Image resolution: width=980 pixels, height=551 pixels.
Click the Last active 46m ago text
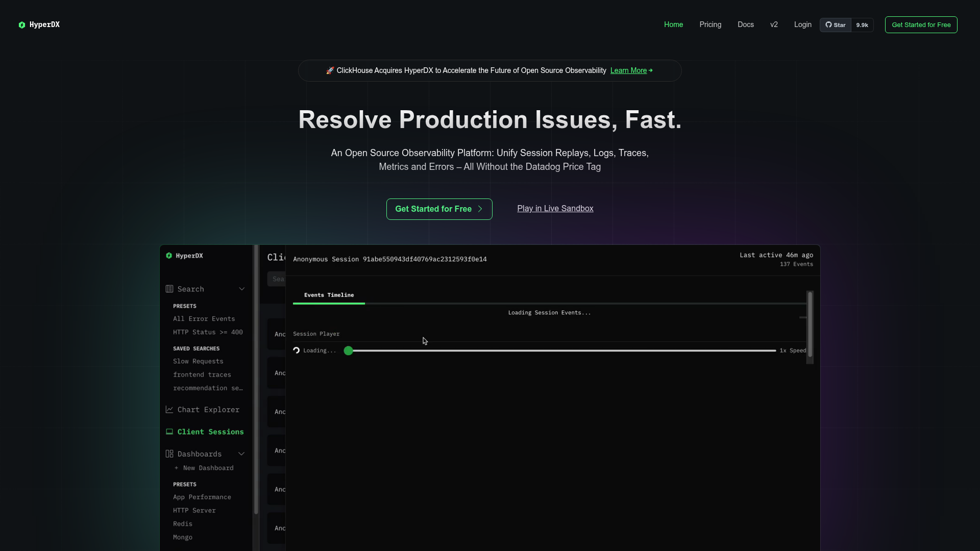(776, 255)
